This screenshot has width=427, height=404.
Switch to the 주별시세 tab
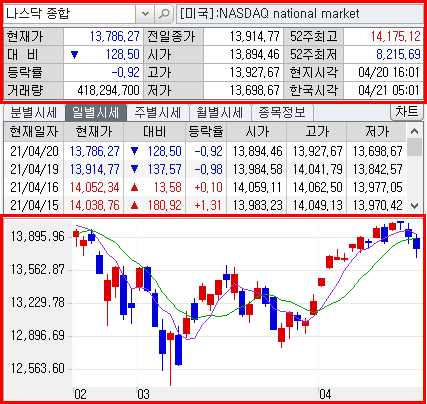pos(158,112)
